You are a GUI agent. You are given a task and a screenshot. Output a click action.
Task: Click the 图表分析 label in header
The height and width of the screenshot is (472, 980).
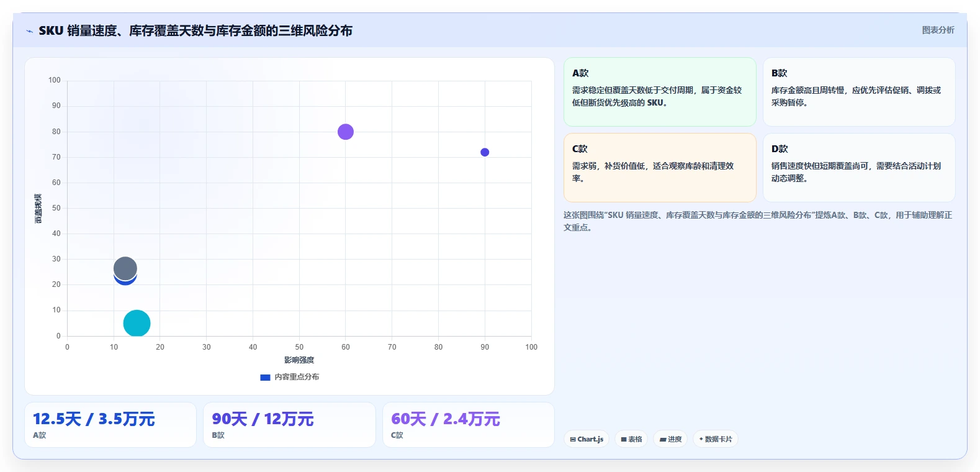tap(938, 30)
